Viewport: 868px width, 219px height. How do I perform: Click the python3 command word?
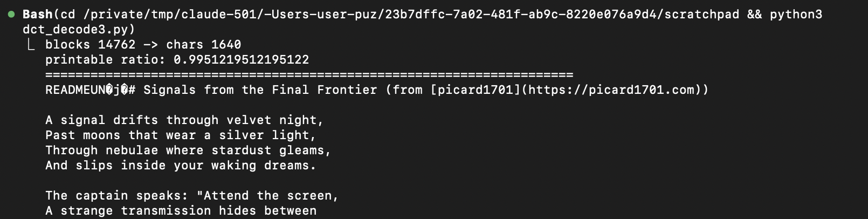796,14
